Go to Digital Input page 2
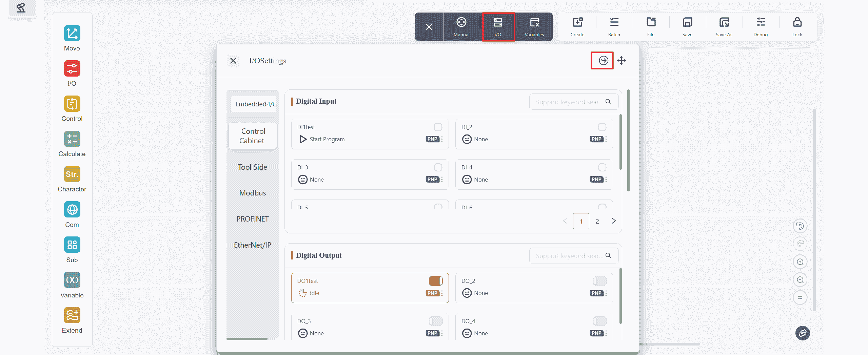 coord(597,222)
